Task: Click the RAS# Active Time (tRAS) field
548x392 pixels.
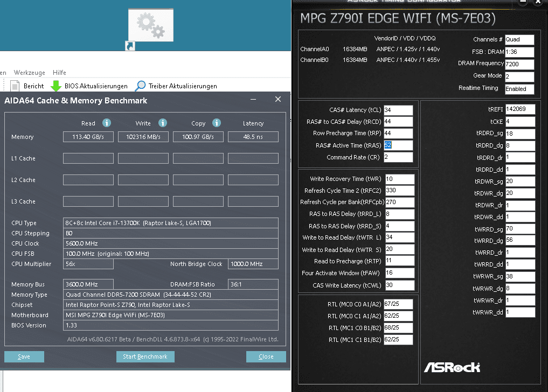Action: (x=398, y=145)
